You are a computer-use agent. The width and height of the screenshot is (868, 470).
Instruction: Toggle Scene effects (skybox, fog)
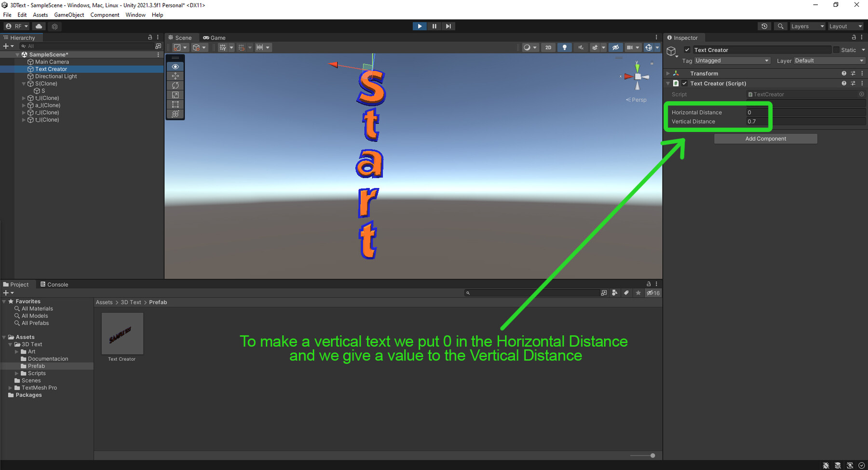pyautogui.click(x=595, y=47)
